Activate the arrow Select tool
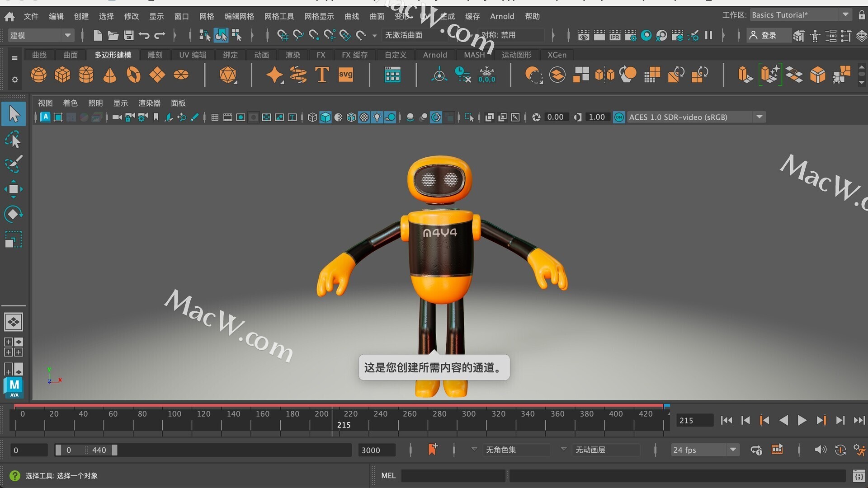 click(14, 114)
